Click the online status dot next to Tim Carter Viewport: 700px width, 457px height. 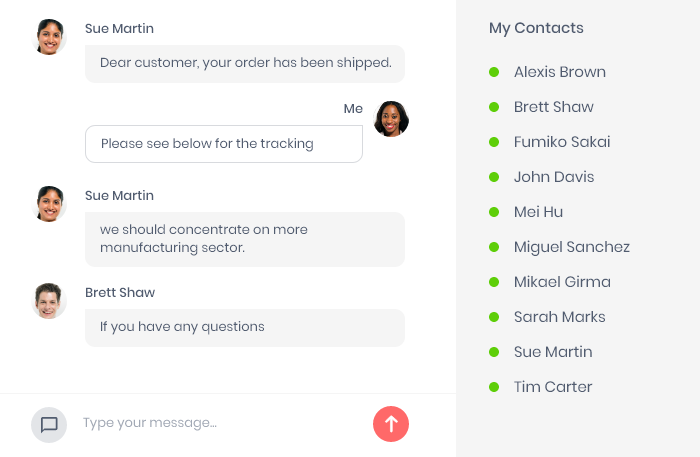pos(494,387)
